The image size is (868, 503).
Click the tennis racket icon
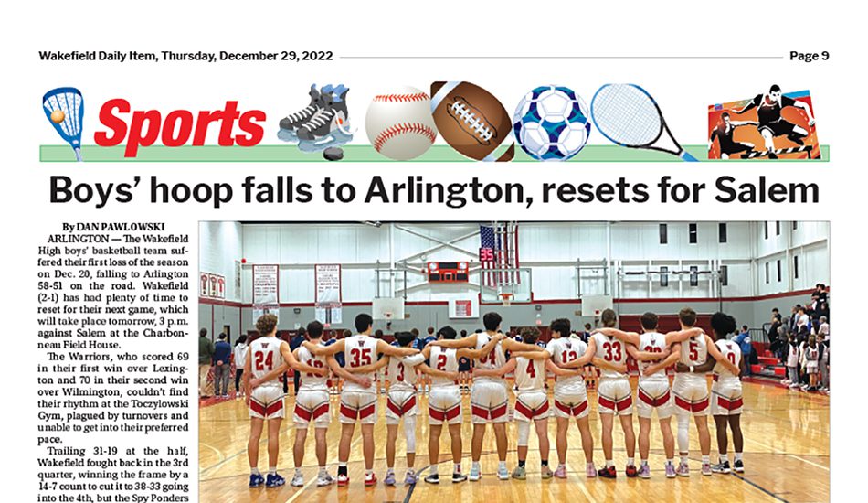(643, 122)
